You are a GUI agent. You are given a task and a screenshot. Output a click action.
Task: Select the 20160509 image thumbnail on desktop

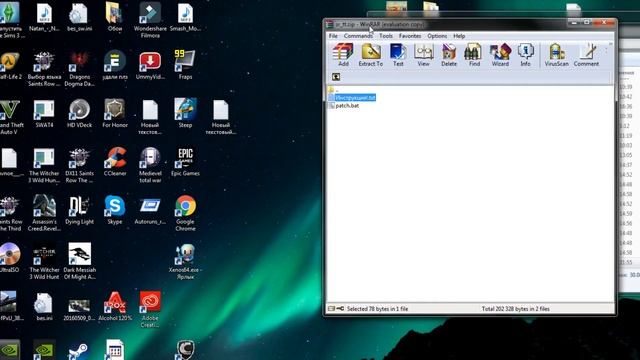[x=80, y=309]
